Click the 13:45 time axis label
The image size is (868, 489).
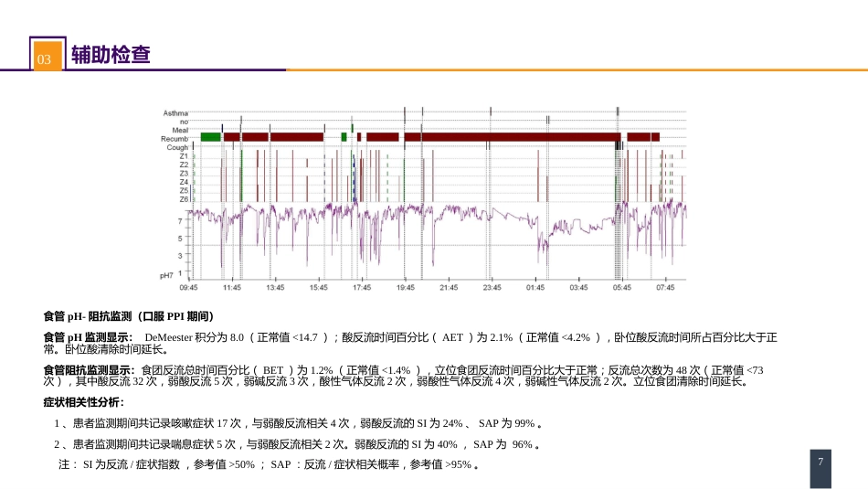point(275,287)
